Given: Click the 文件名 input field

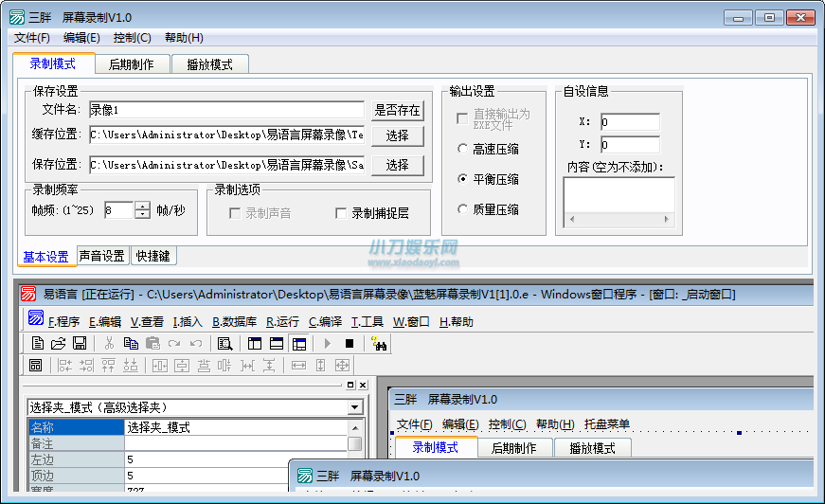Looking at the screenshot, I should 226,110.
